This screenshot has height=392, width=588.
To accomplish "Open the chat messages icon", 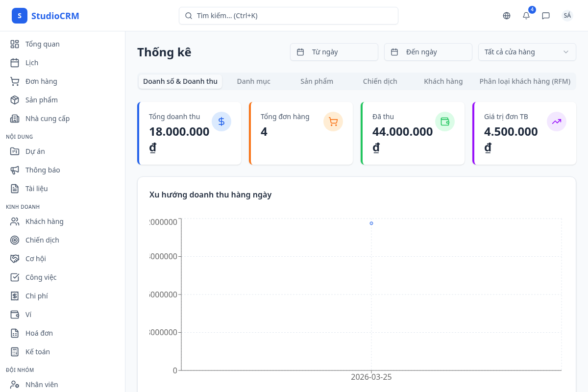I will [546, 16].
